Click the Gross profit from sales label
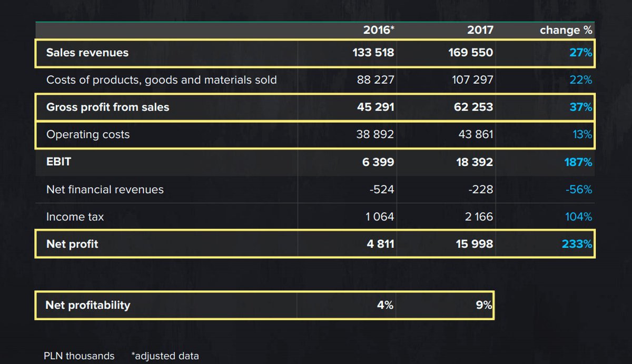The height and width of the screenshot is (364, 632). pos(108,107)
